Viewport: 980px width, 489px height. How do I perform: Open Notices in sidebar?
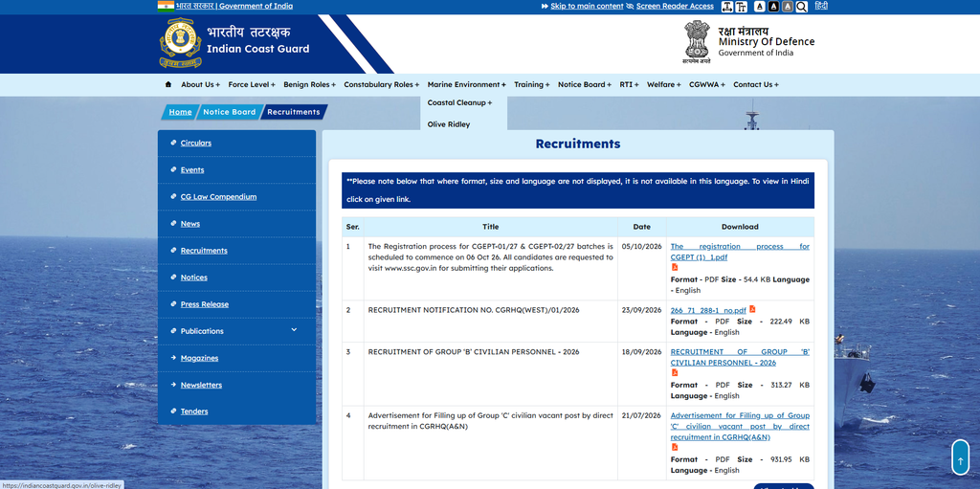pyautogui.click(x=193, y=278)
